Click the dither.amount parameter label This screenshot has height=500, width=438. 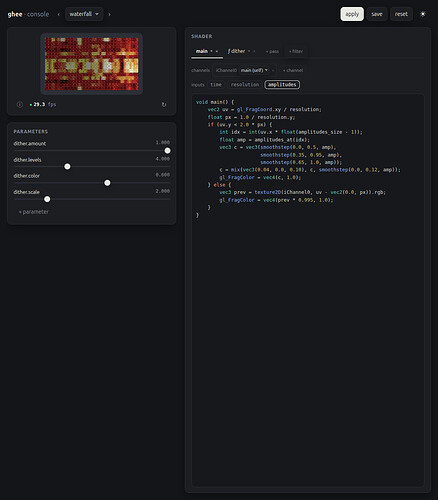point(30,144)
